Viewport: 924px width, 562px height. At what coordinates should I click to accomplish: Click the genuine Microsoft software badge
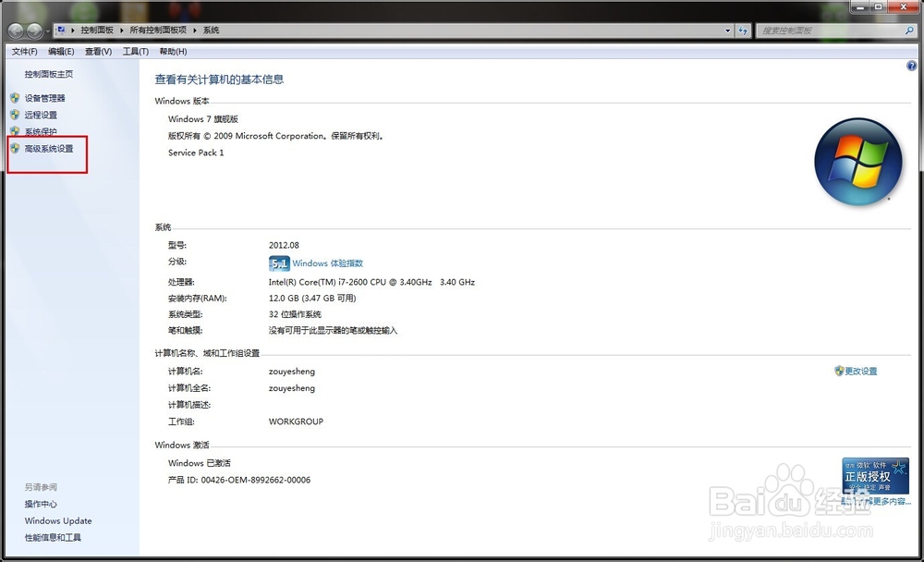[875, 475]
